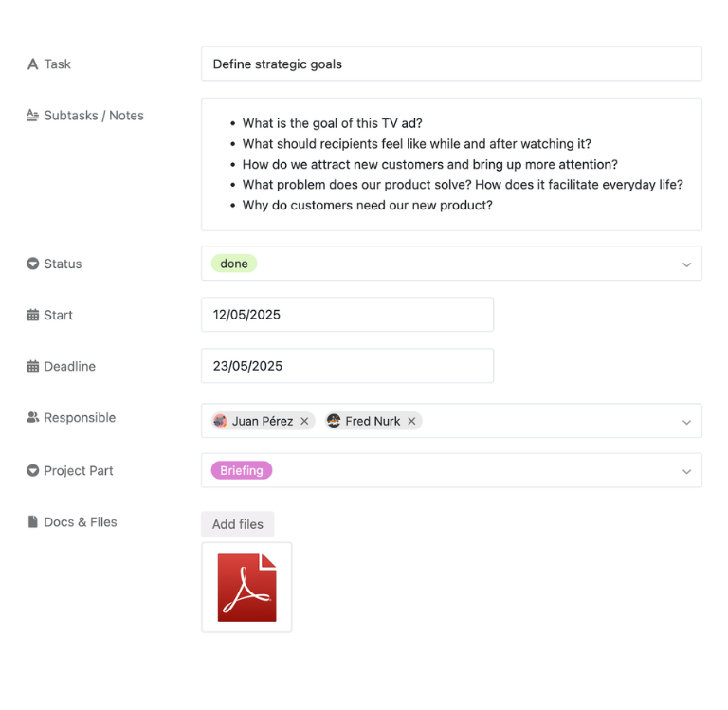Expand the Project Part dropdown
This screenshot has width=728, height=710.
686,471
